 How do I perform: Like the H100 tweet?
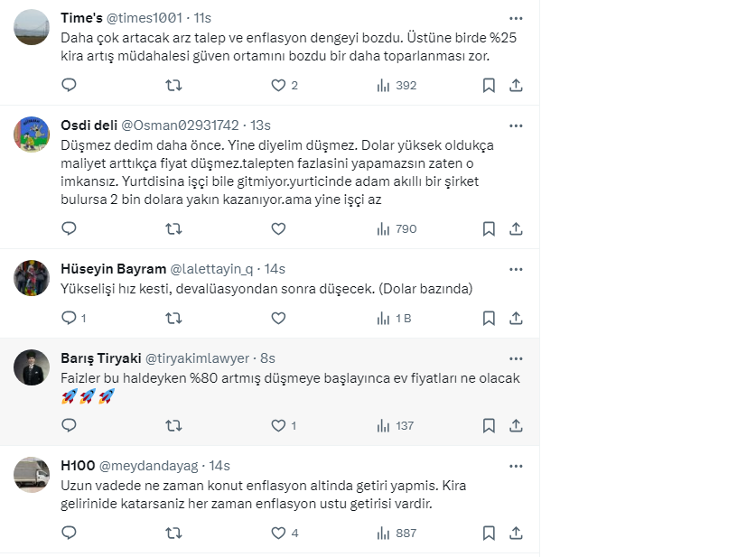278,534
